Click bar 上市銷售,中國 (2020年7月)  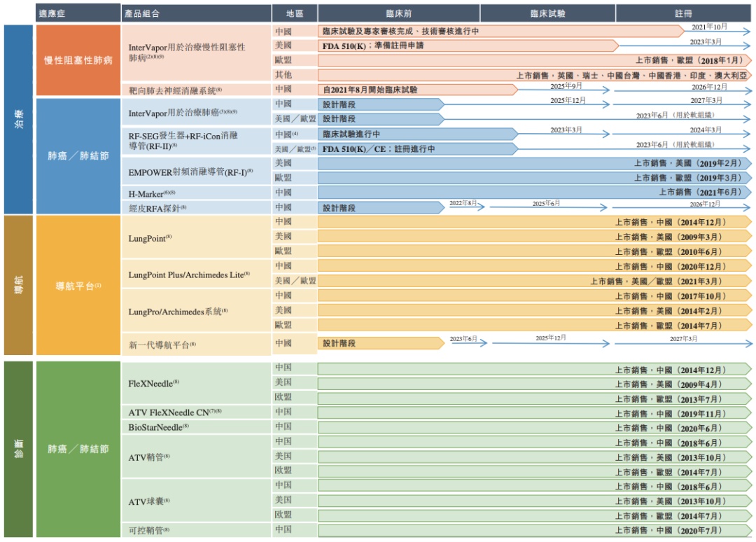[535, 530]
